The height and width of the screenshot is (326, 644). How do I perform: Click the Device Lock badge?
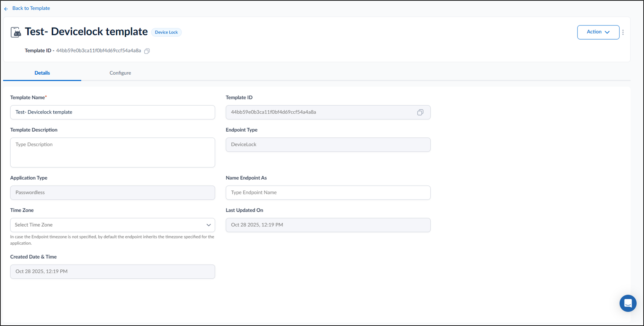166,32
